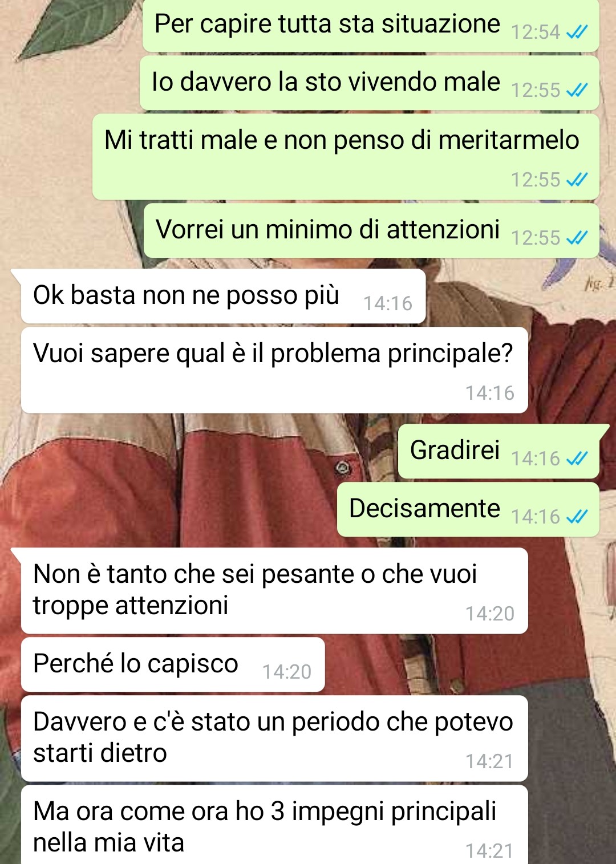Select message 'Ok basta non ne posso più'
The height and width of the screenshot is (864, 616).
(x=224, y=296)
